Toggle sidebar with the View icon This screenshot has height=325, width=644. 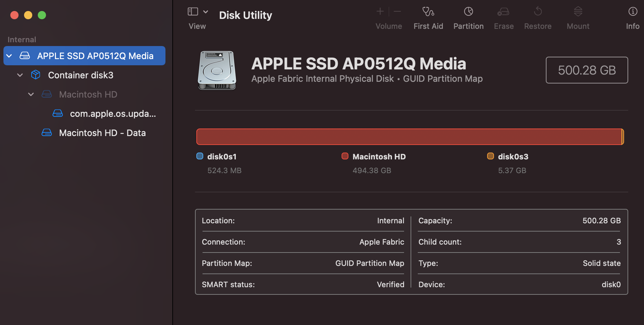pos(193,12)
